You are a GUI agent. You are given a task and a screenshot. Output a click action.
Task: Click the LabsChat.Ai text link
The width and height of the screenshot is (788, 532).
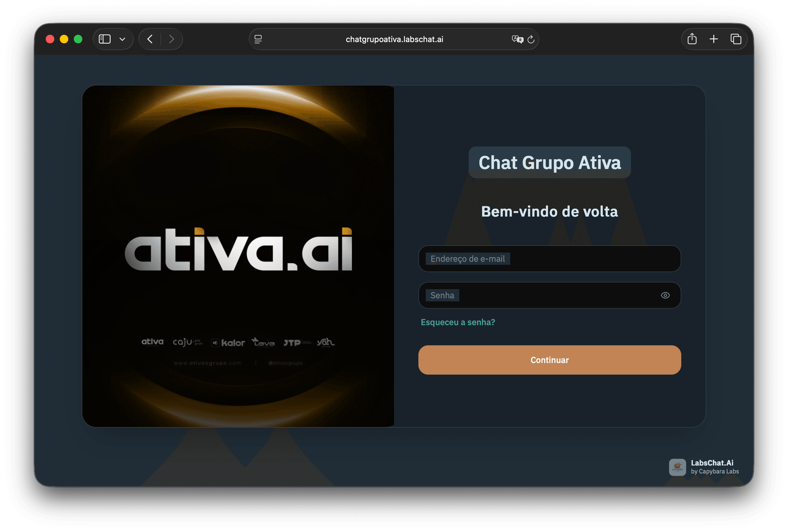[712, 463]
